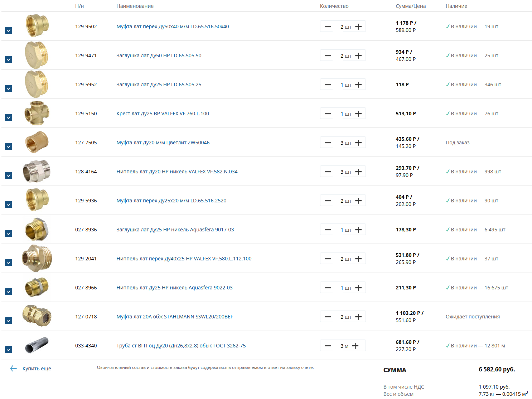Image resolution: width=532 pixels, height=399 pixels.
Task: Deselect Муфта лат Ду20 Цветлит checkbox
Action: coord(9,146)
